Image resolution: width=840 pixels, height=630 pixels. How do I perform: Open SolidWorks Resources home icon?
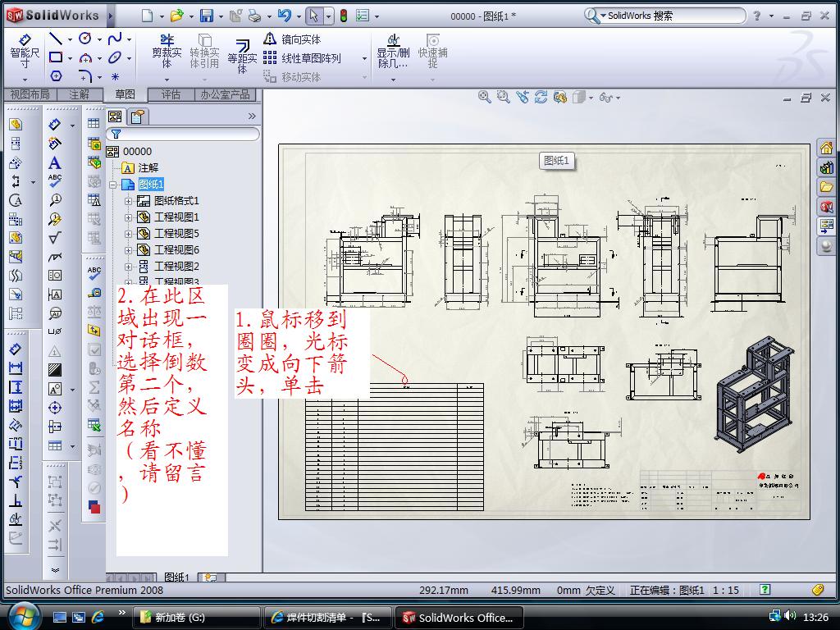tap(827, 148)
